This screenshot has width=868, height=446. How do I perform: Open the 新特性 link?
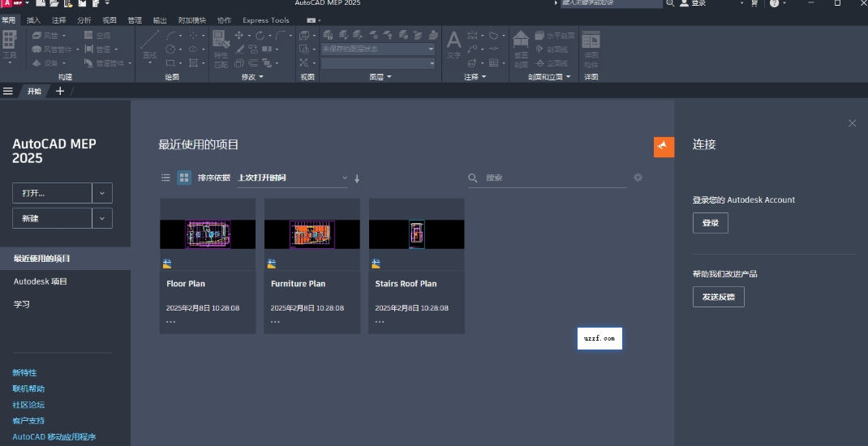pos(24,372)
